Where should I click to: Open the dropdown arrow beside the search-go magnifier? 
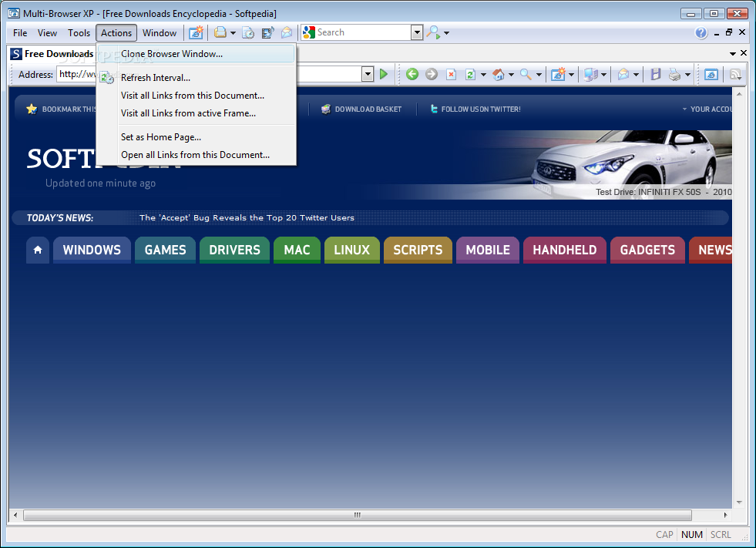[x=446, y=33]
